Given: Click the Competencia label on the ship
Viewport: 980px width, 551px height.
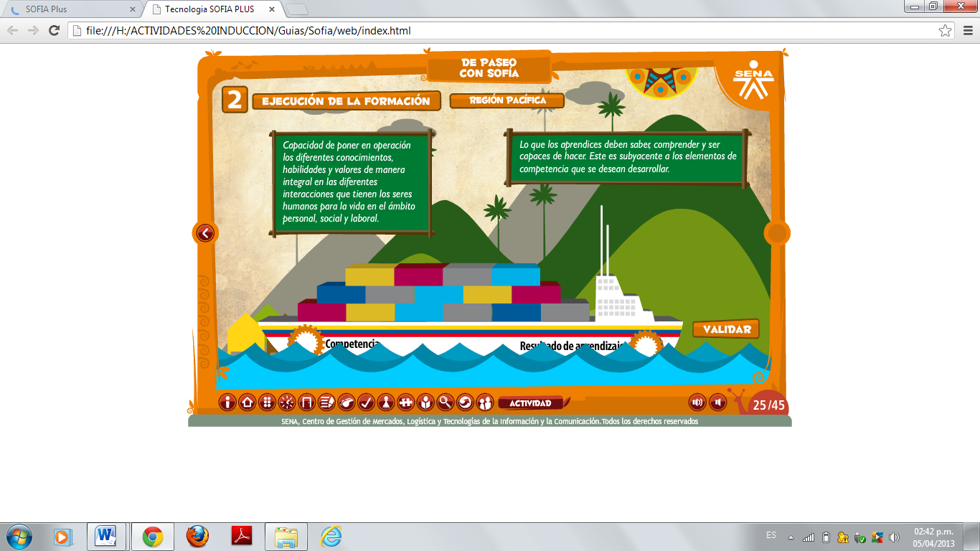Looking at the screenshot, I should pos(352,344).
